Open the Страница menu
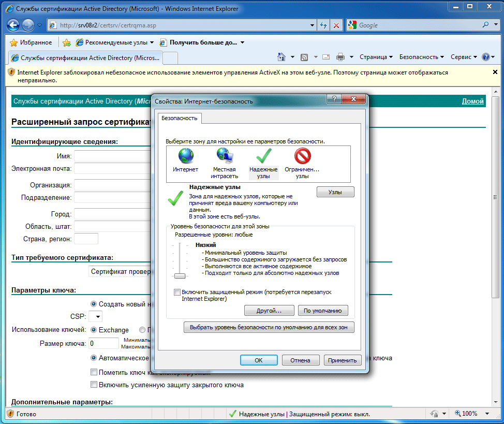This screenshot has height=424, width=504. click(x=376, y=57)
